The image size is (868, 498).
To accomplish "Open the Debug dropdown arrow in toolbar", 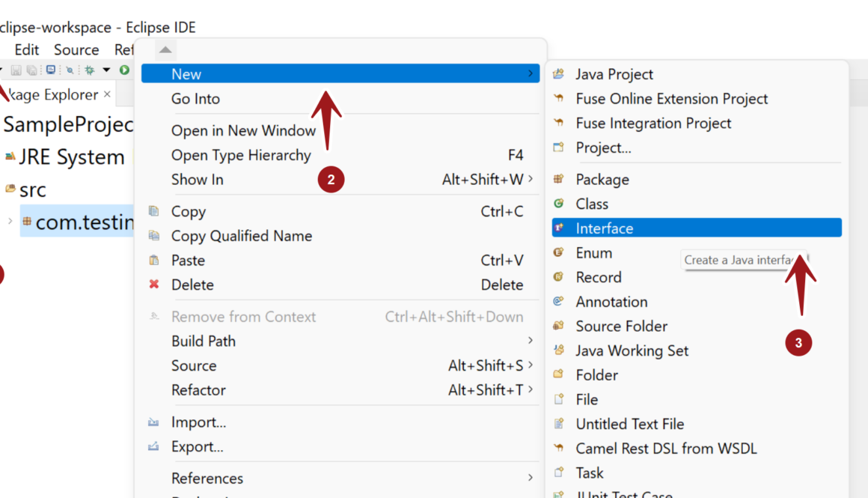I will (x=106, y=70).
